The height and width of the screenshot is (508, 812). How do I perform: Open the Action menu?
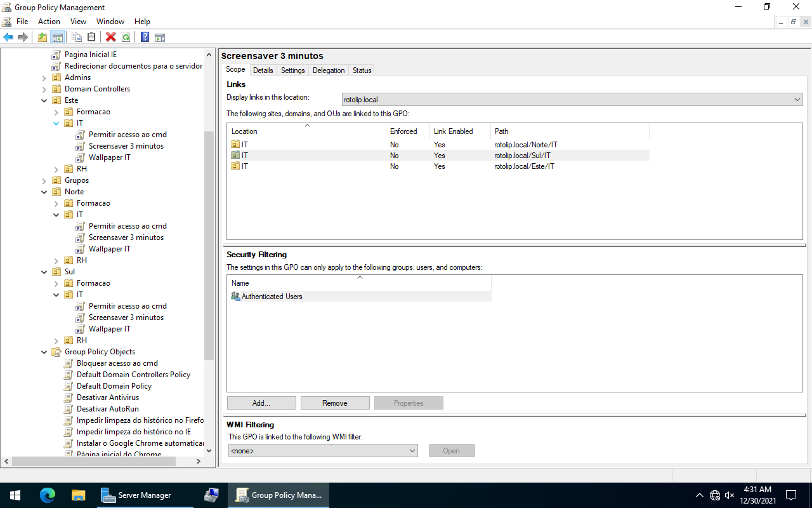[x=49, y=22]
